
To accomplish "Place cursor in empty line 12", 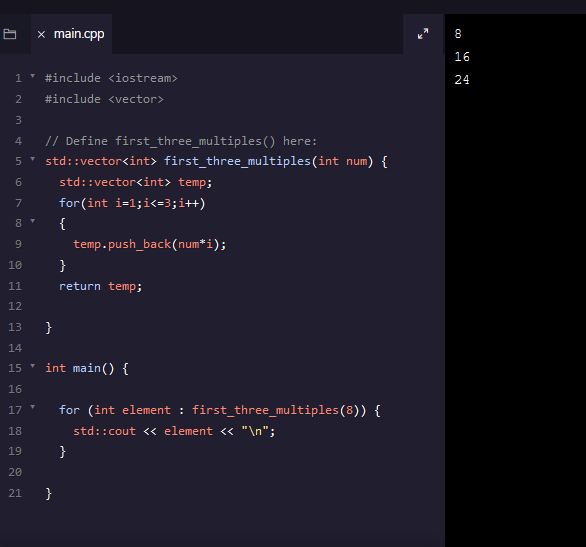I will click(224, 306).
